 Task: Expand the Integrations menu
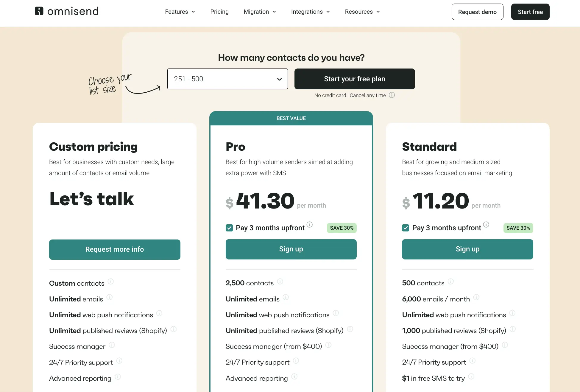310,12
